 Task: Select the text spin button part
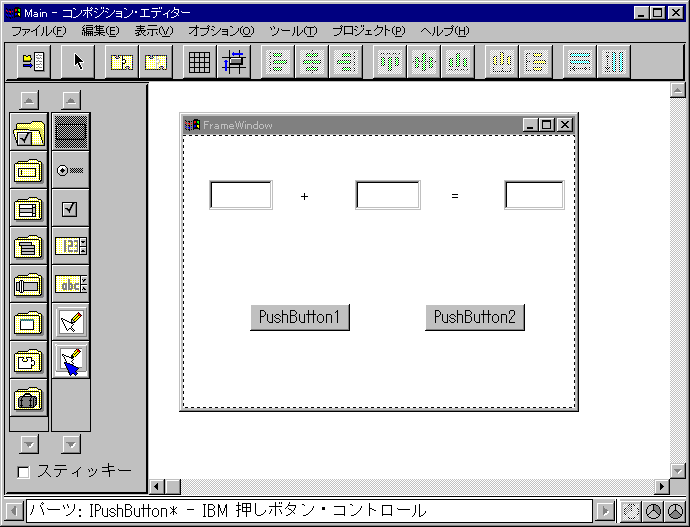point(71,285)
